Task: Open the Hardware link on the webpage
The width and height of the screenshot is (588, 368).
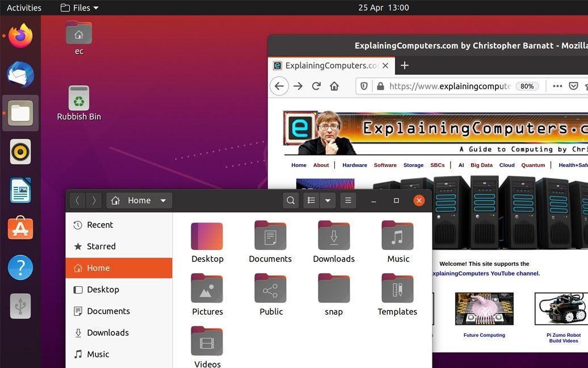Action: tap(354, 165)
